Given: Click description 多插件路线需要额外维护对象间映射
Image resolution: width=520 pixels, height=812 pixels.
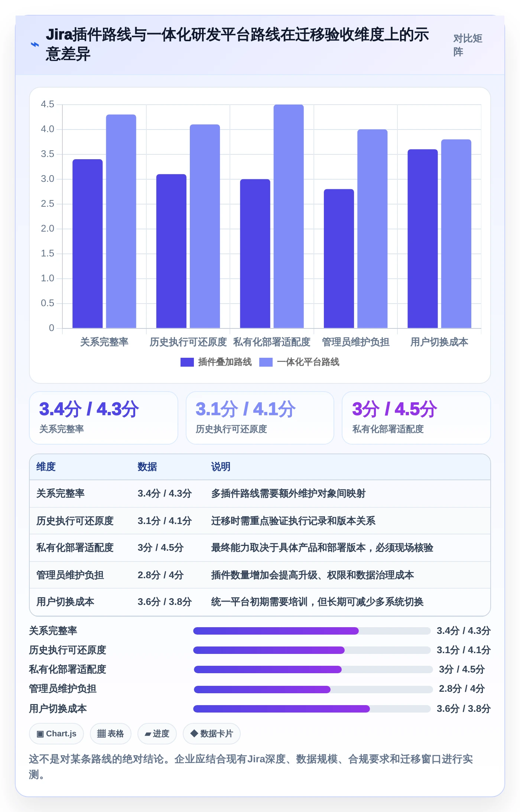Looking at the screenshot, I should click(289, 494).
